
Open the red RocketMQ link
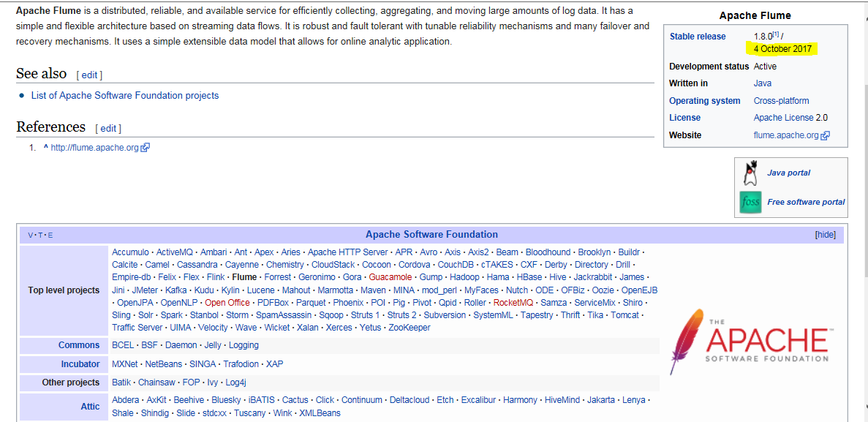click(x=513, y=302)
